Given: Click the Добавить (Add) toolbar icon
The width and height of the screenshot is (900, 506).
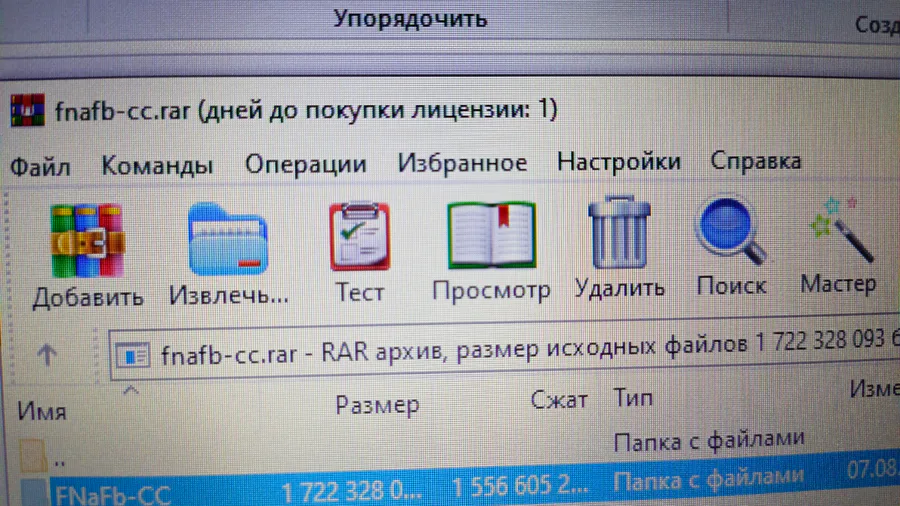Looking at the screenshot, I should 87,241.
